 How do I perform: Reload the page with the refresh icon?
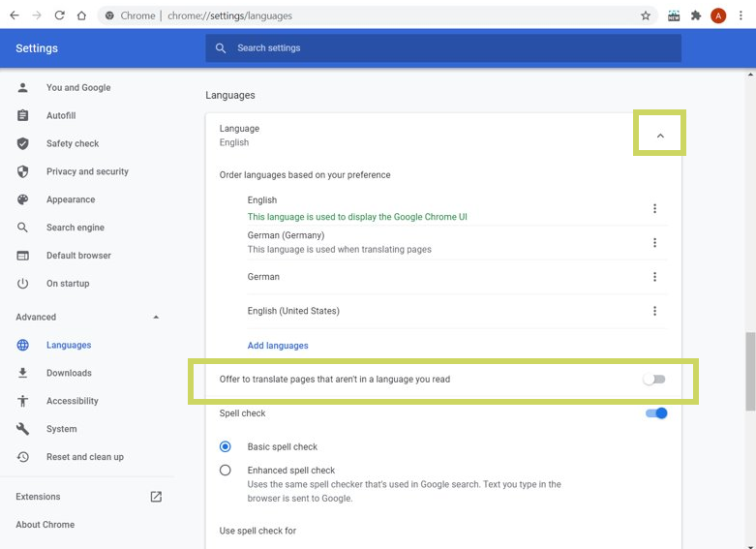click(60, 15)
